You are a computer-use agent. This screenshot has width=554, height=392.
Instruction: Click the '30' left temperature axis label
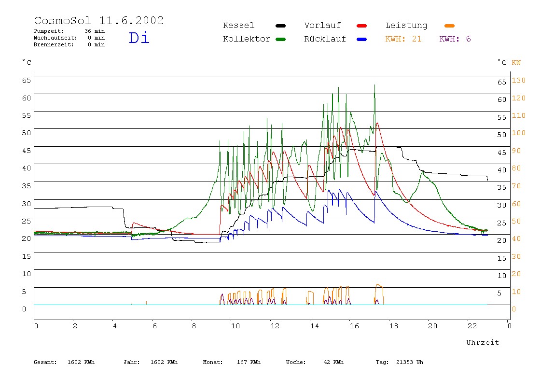pyautogui.click(x=27, y=204)
